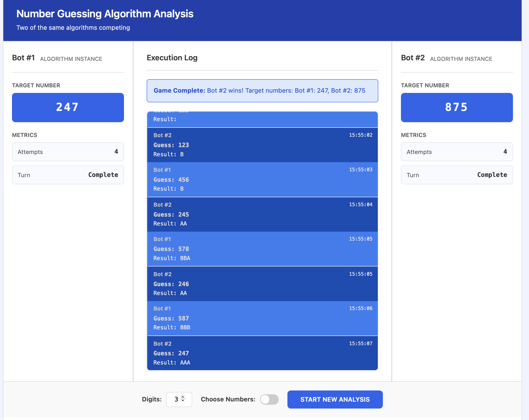Image resolution: width=529 pixels, height=420 pixels.
Task: Click the Bot #2 guess 123 log entry
Action: click(262, 145)
